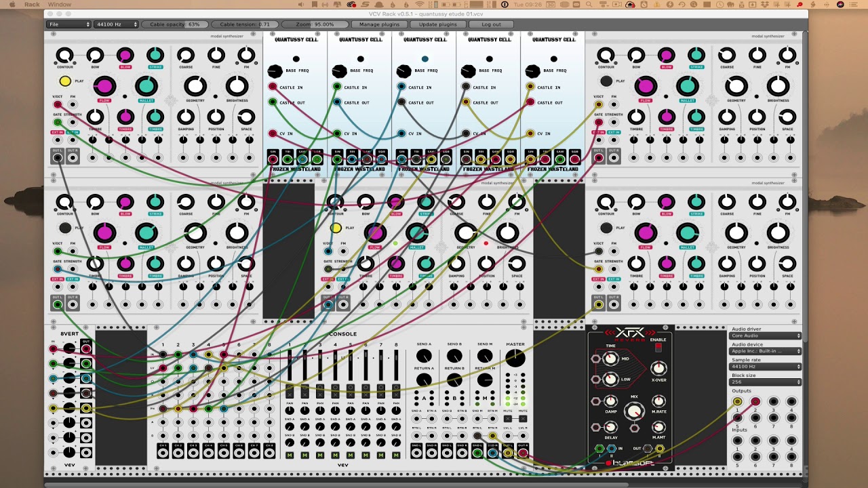Click the first Quantussy Cell BASE FREQ knob
The width and height of the screenshot is (868, 488).
click(x=275, y=71)
